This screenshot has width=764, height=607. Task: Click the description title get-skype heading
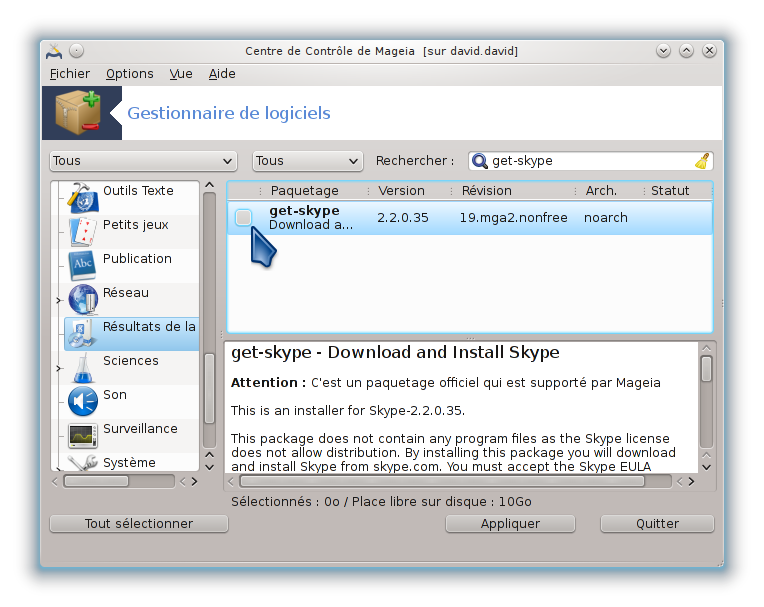395,352
